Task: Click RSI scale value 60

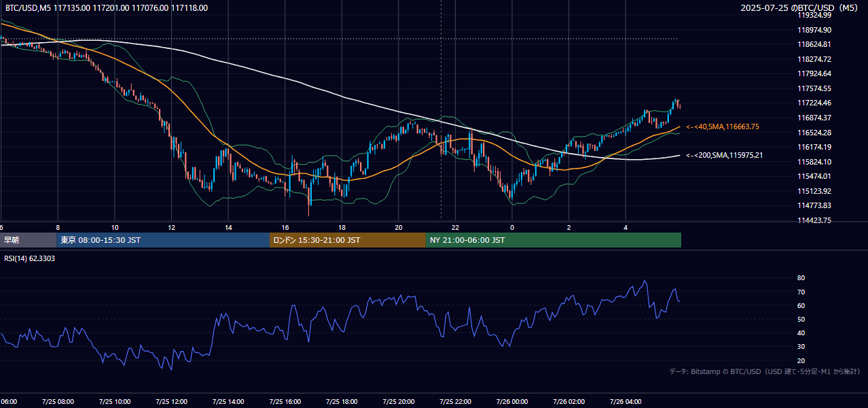Action: [x=801, y=305]
